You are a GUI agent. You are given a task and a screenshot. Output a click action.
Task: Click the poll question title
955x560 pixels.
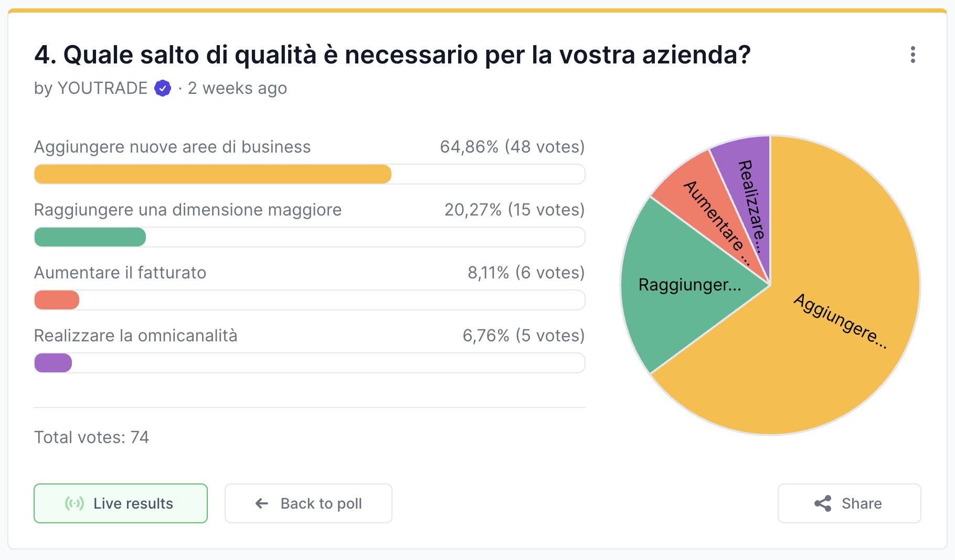click(392, 55)
